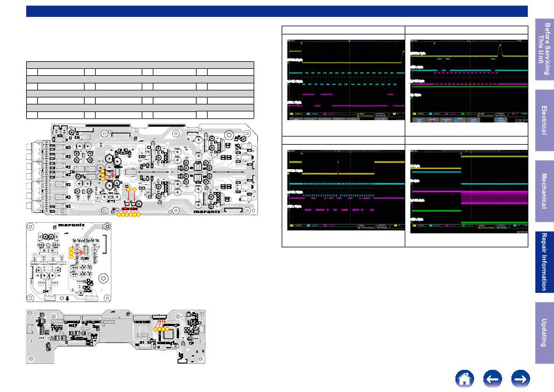
Task: Open the wide PCB layout without logo
Action: point(116,337)
